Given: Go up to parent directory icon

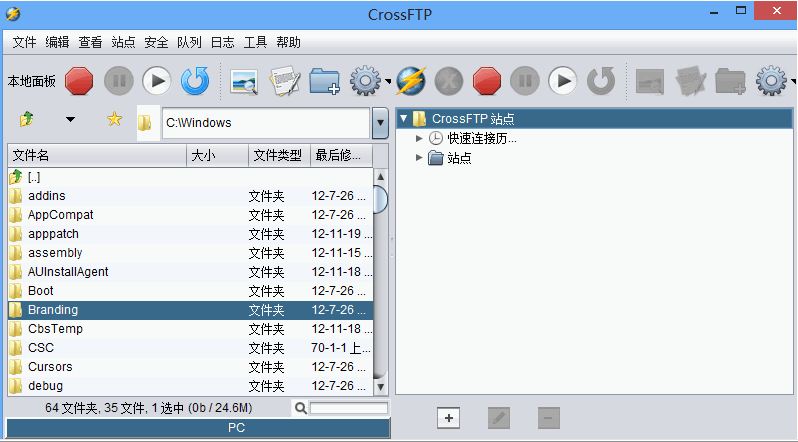Looking at the screenshot, I should click(26, 120).
